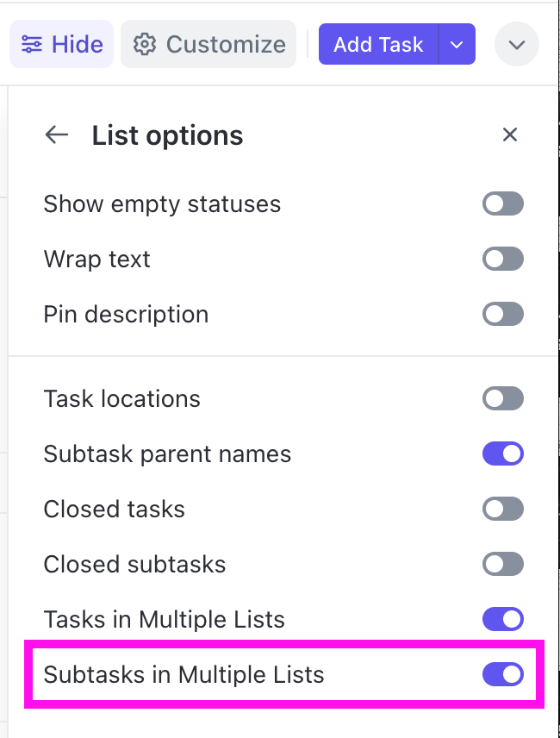Click the Hide button

click(x=61, y=44)
